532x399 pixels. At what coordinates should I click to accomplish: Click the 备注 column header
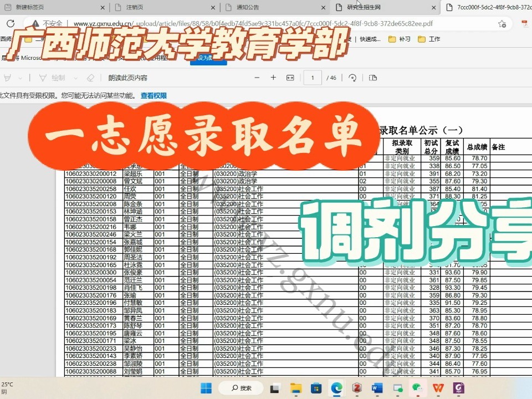pyautogui.click(x=498, y=147)
